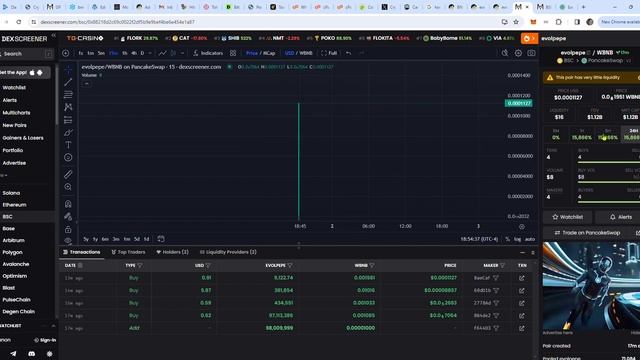Toggle DATE column format icon
The height and width of the screenshot is (360, 640).
click(80, 266)
